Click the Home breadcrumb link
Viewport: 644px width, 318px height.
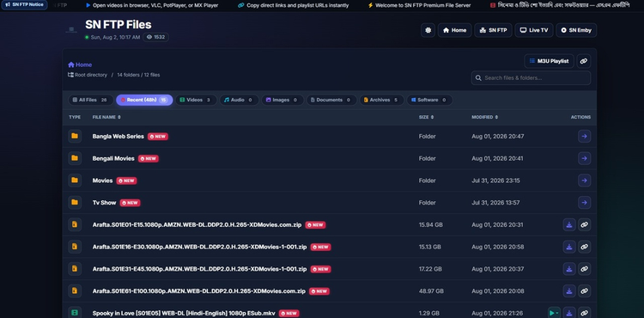coord(80,64)
